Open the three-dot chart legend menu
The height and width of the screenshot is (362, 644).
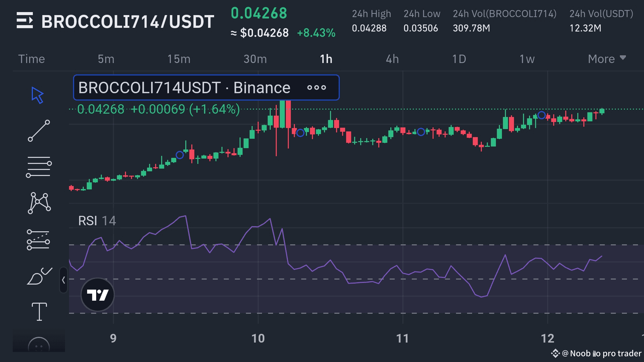(x=316, y=88)
